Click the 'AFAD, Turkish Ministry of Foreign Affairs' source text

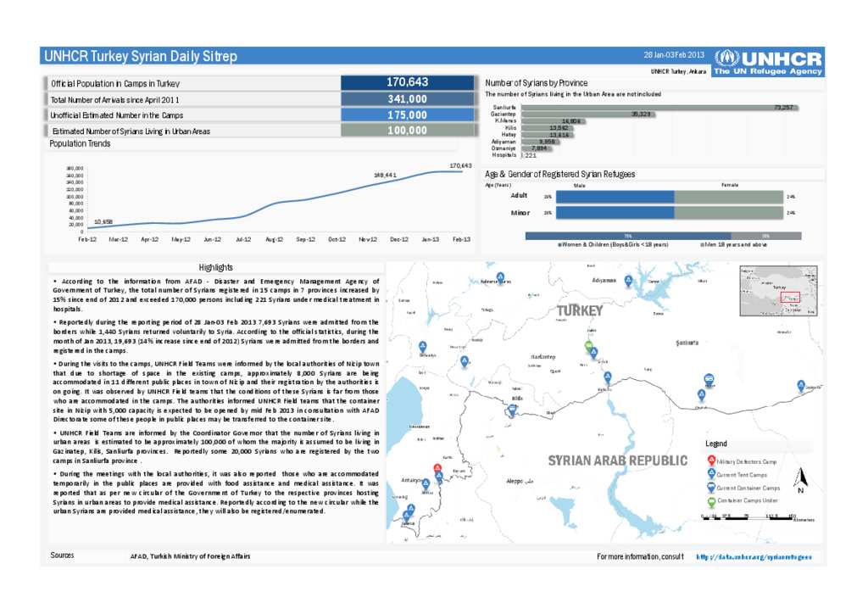click(190, 556)
